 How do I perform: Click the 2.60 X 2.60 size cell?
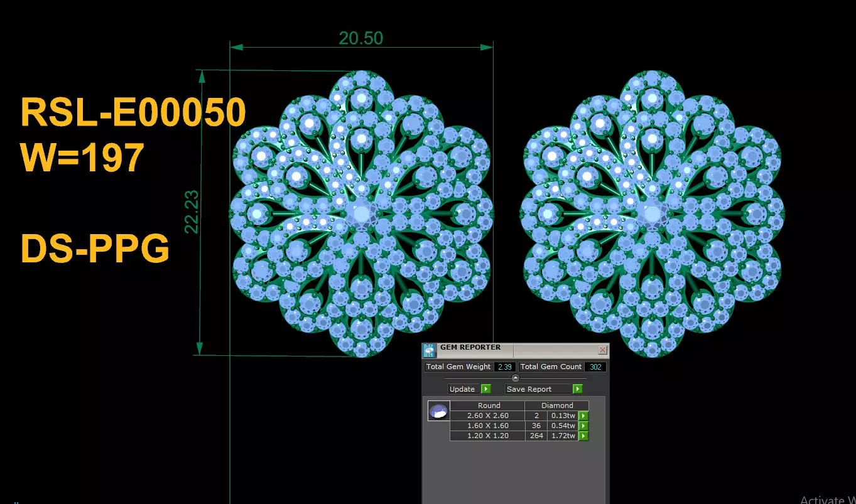pos(487,416)
